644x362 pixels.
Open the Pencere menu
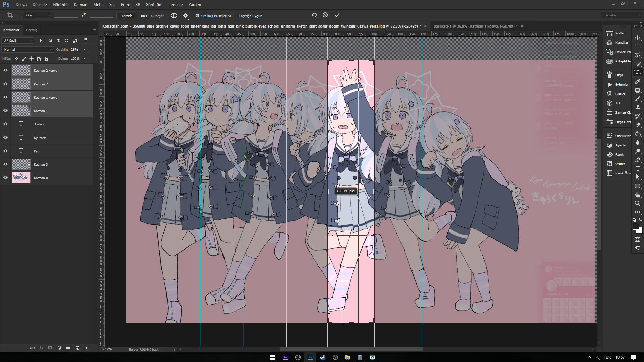[176, 5]
